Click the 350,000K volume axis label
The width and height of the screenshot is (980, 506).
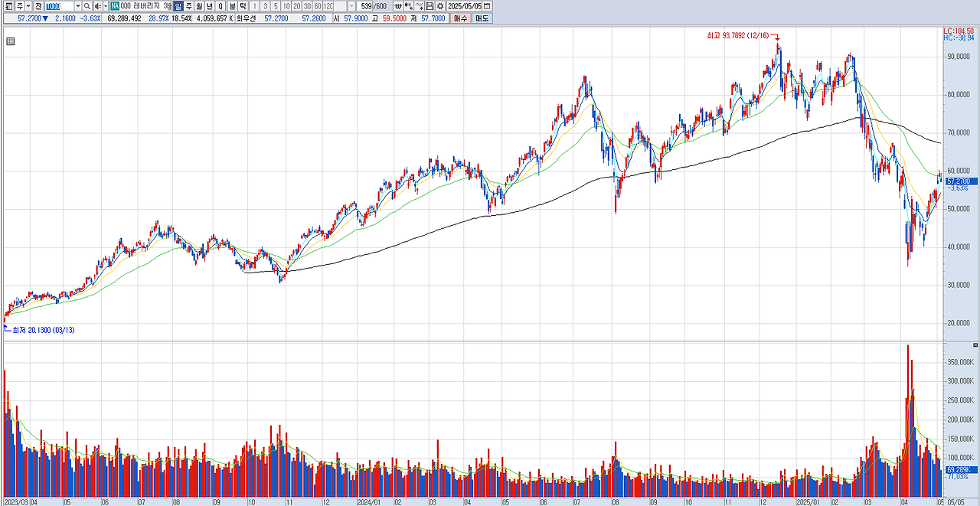point(962,361)
